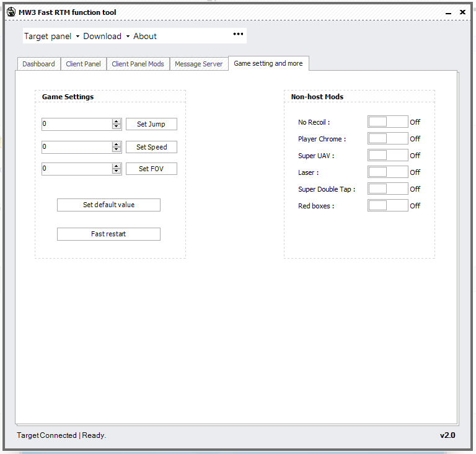Toggle the Super Double Tap switch

(x=387, y=189)
